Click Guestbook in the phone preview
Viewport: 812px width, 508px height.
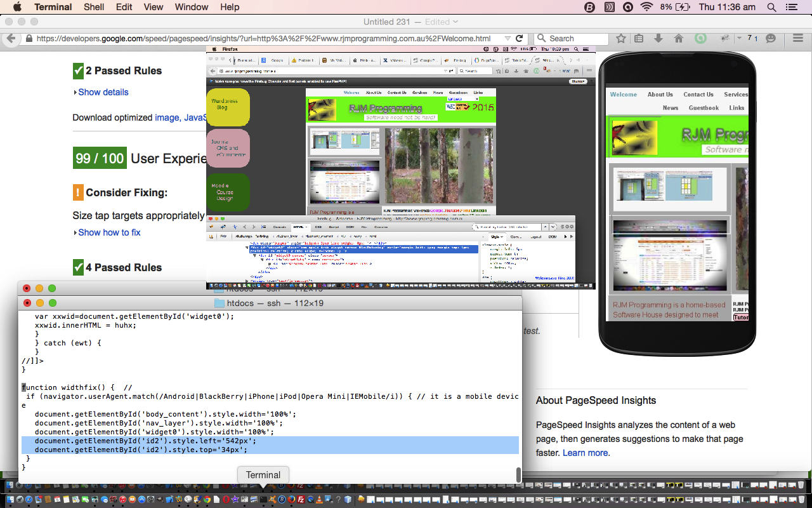pos(704,108)
